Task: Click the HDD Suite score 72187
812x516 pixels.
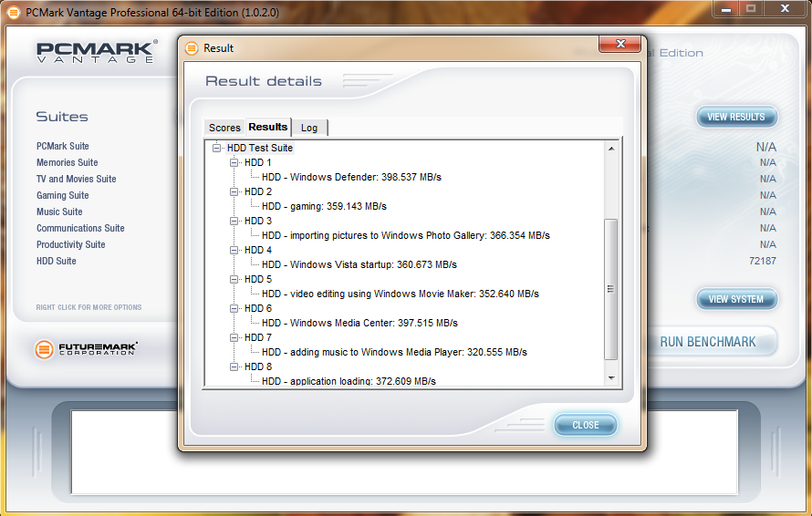Action: 763,261
